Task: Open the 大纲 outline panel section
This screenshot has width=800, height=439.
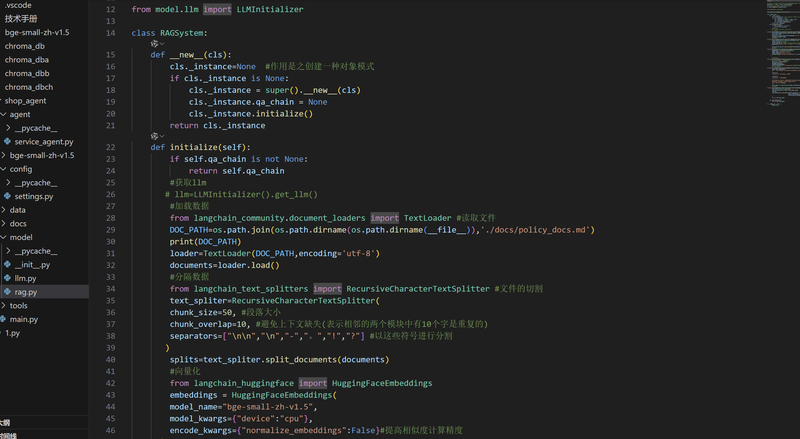Action: pyautogui.click(x=5, y=423)
